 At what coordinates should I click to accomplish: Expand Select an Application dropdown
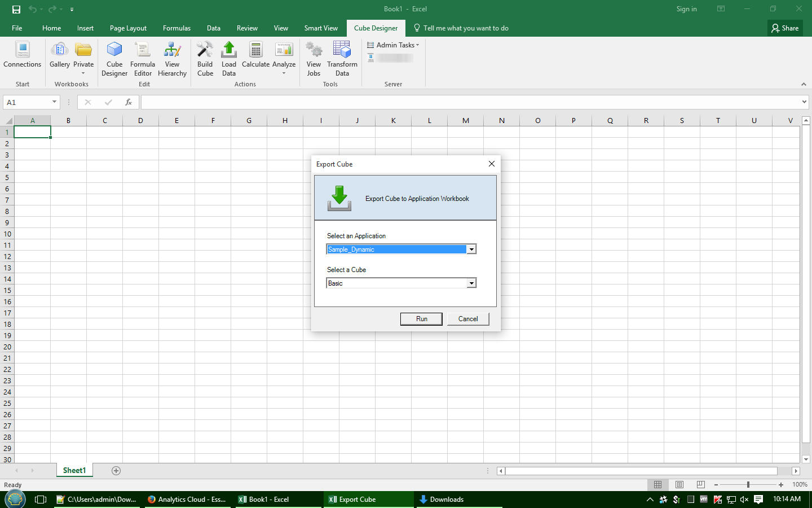(471, 249)
